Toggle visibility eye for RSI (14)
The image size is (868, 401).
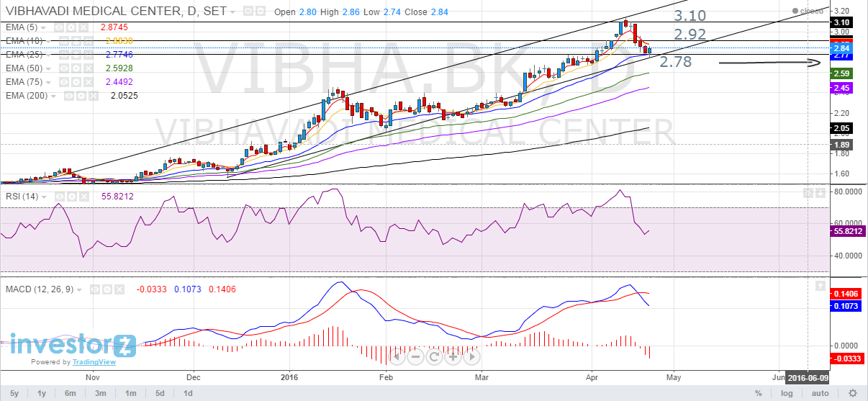tap(60, 197)
